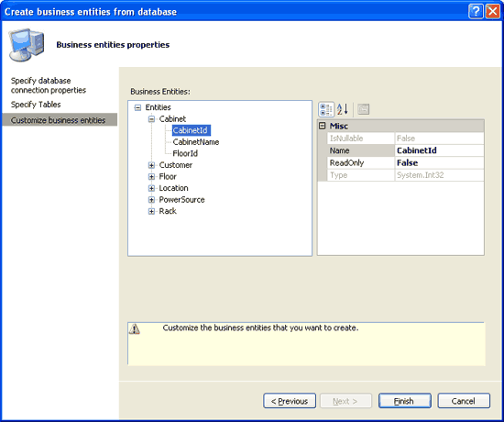Expand the Rack tree node
This screenshot has height=422, width=504.
pyautogui.click(x=151, y=212)
